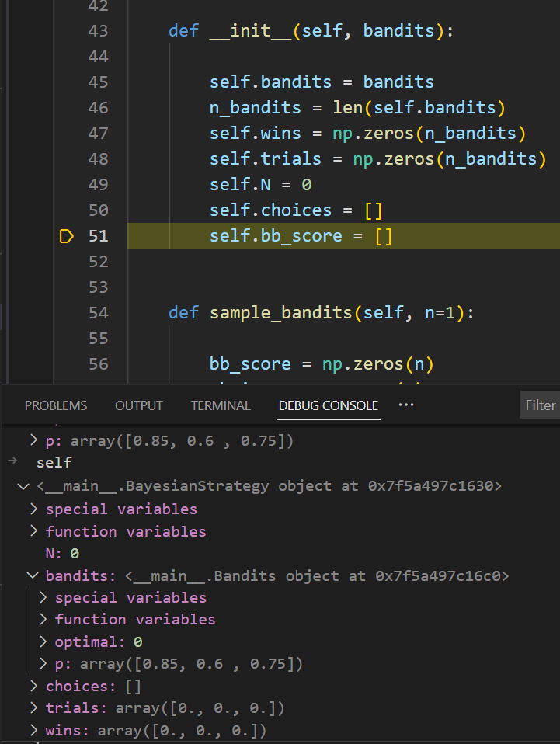Click 'self.bandits = bandits' code line
Image resolution: width=560 pixels, height=744 pixels.
[x=322, y=82]
